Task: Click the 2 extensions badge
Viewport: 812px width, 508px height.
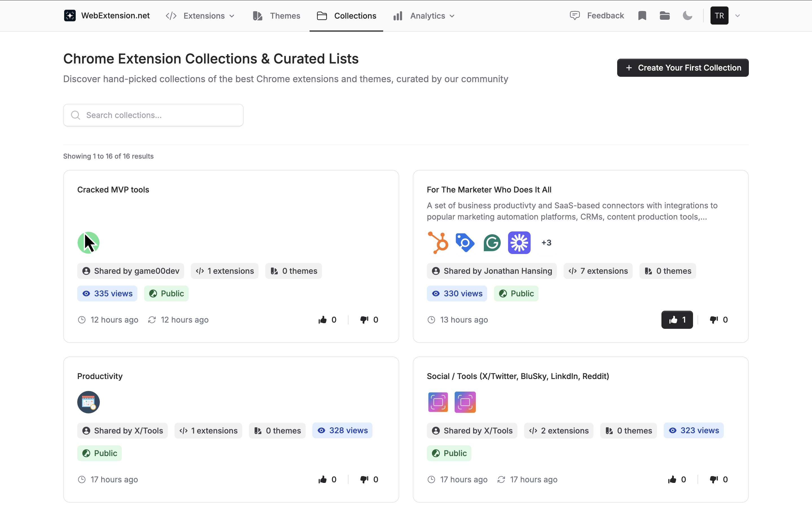Action: coord(559,430)
